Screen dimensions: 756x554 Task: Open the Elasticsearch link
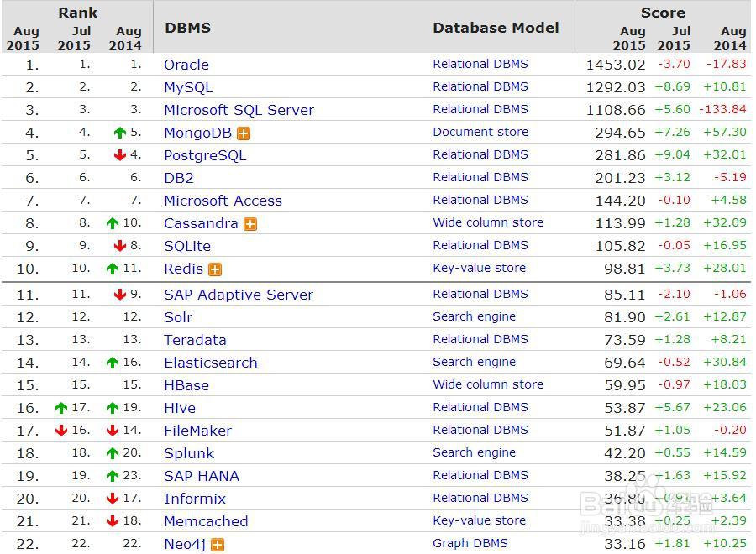211,363
